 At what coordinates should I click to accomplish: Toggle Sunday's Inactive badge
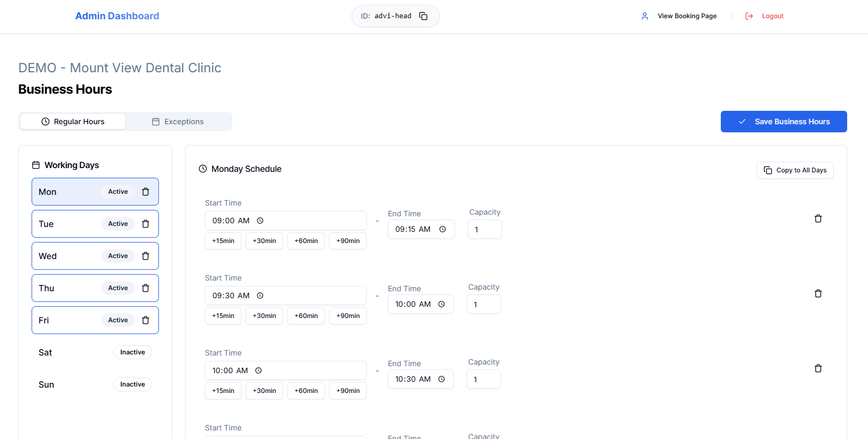[132, 384]
